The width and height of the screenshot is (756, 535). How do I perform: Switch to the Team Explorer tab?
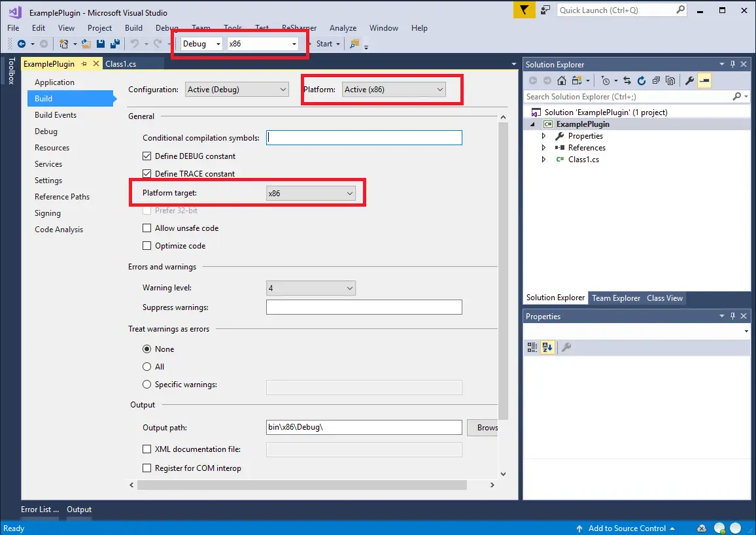pyautogui.click(x=616, y=298)
